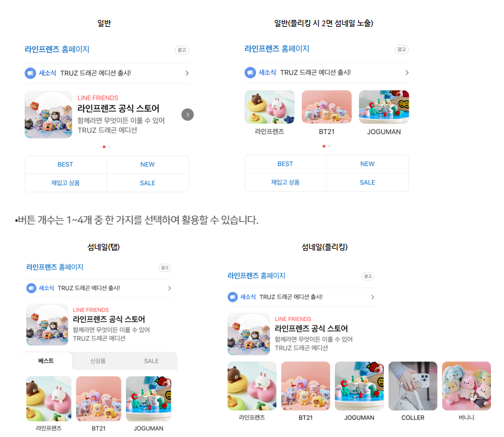Click the red page indicator dot under the 일반 banner
Screen dimensions: 504x437
(104, 146)
